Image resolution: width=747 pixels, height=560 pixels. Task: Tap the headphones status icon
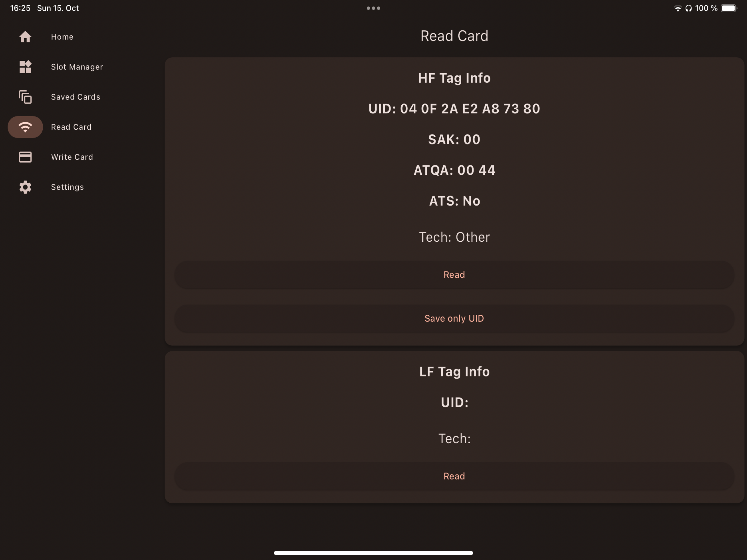pyautogui.click(x=688, y=8)
